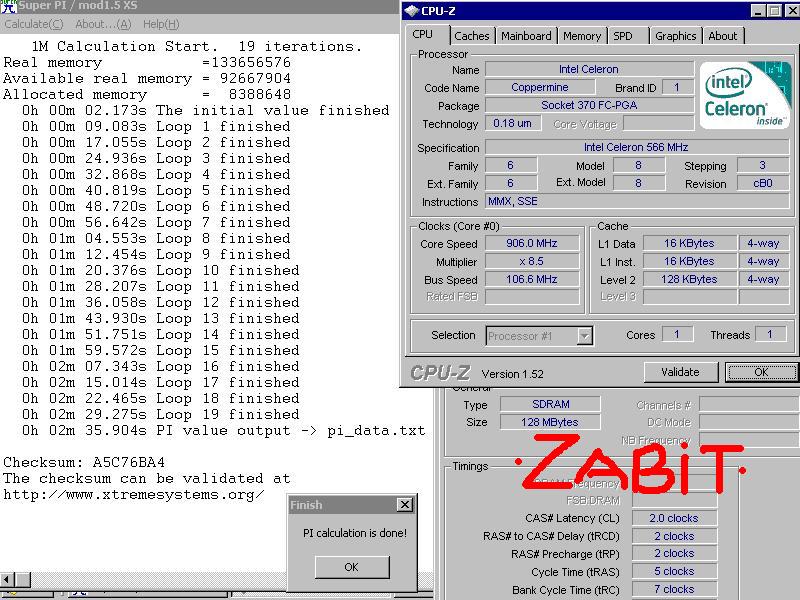The width and height of the screenshot is (800, 600).
Task: Click the Loop 19 finished line
Action: coord(161,414)
